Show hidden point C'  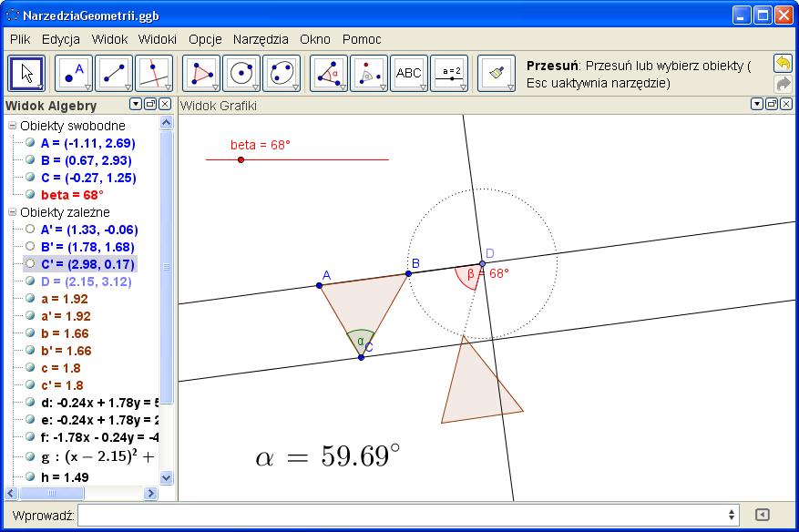pos(30,264)
